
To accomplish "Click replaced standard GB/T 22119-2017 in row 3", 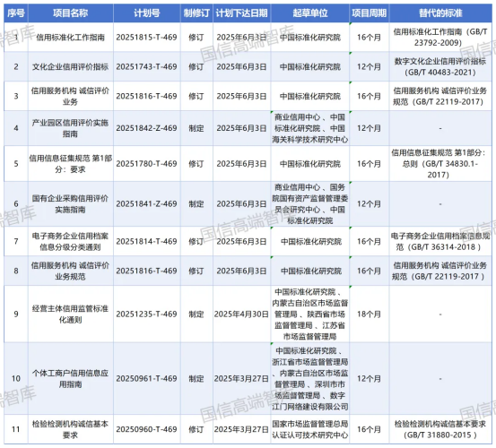I will [440, 97].
